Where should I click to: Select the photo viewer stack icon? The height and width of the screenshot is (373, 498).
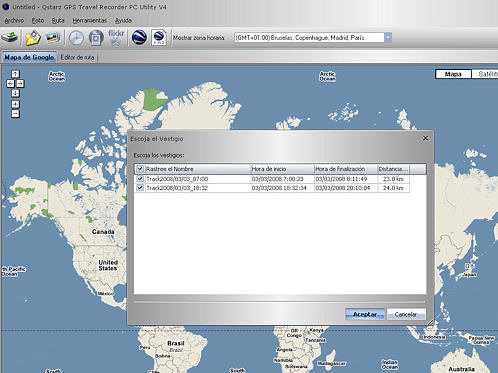point(53,37)
